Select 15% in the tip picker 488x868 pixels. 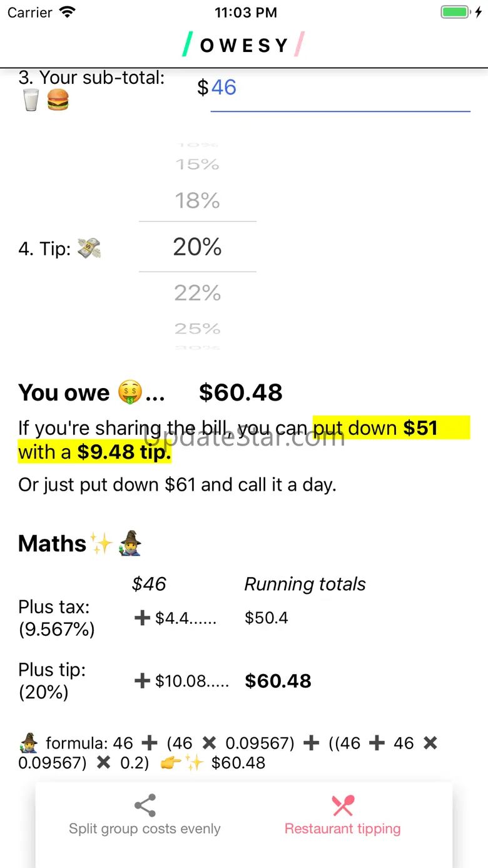pos(198,164)
